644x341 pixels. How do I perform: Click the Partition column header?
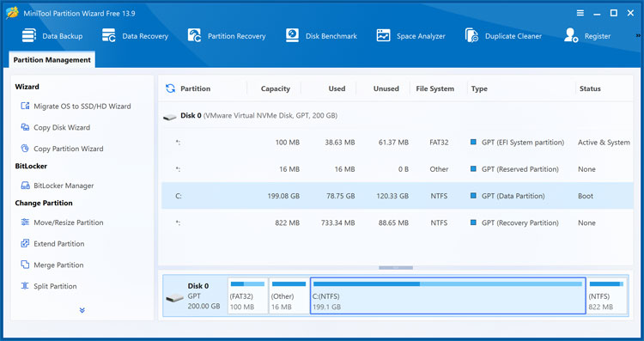pyautogui.click(x=195, y=88)
